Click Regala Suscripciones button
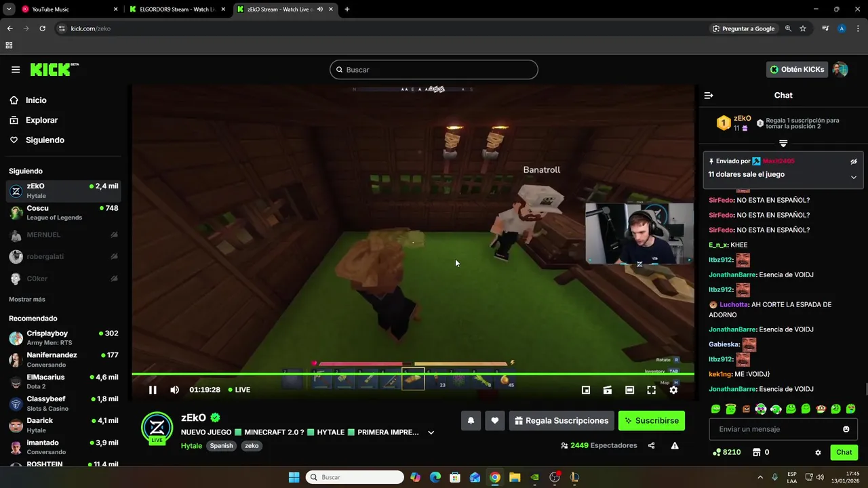This screenshot has height=488, width=868. coord(561,421)
